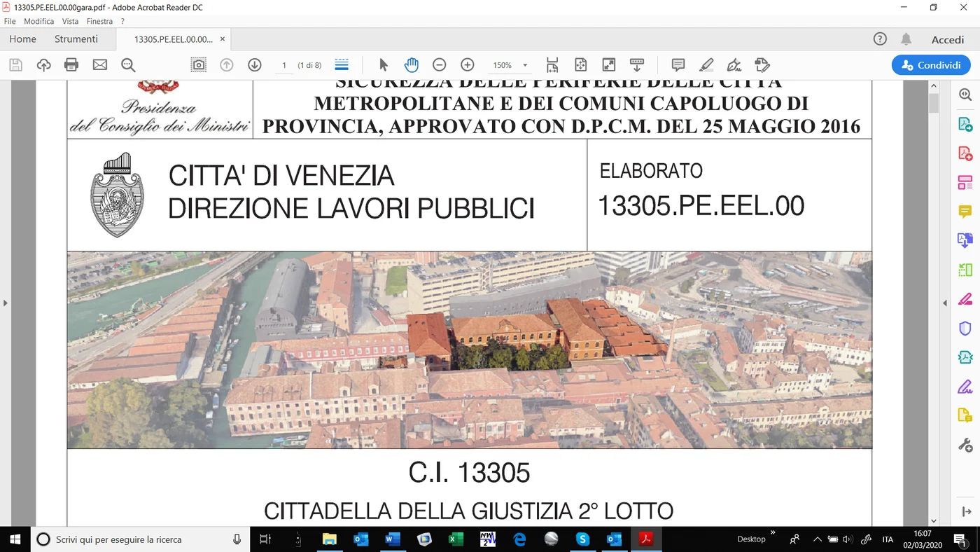
Task: Open the Optimize PDF teal icon in right pane
Action: point(965,357)
